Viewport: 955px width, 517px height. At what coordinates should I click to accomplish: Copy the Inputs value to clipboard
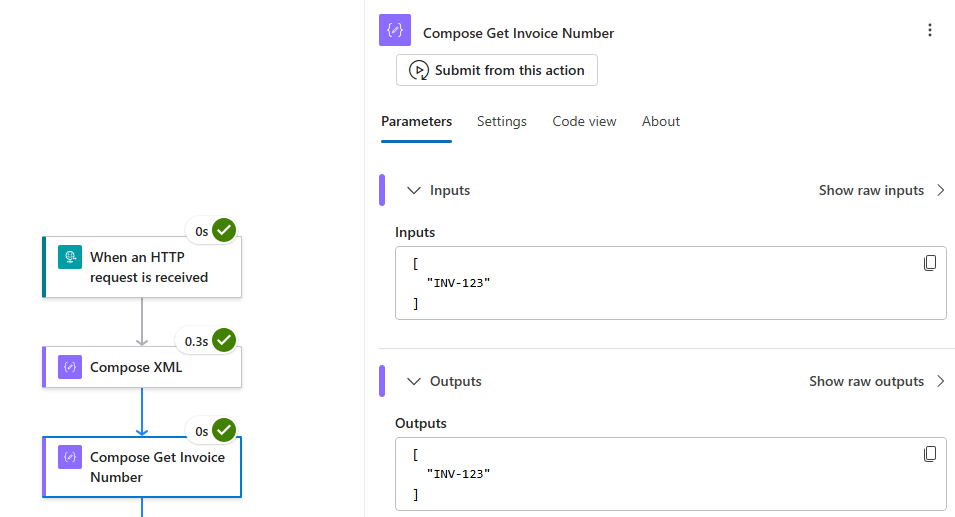pyautogui.click(x=930, y=263)
